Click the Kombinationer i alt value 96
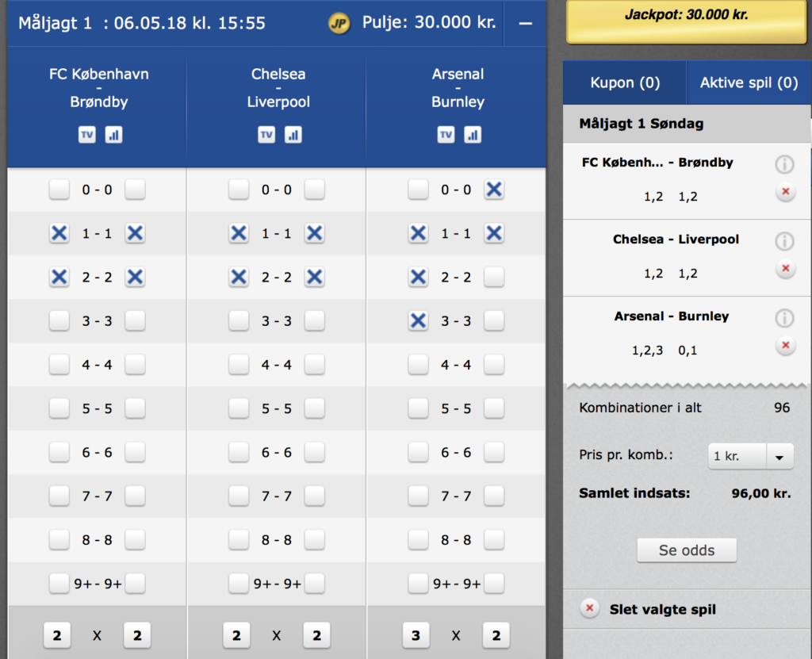This screenshot has height=659, width=812. coord(782,408)
